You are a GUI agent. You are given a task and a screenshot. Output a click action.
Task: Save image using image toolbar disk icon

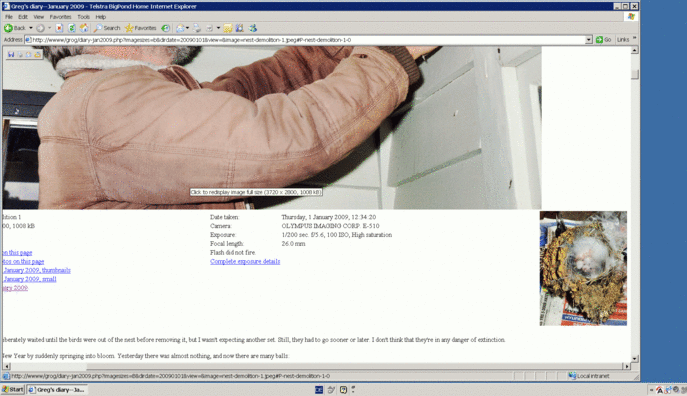point(11,54)
